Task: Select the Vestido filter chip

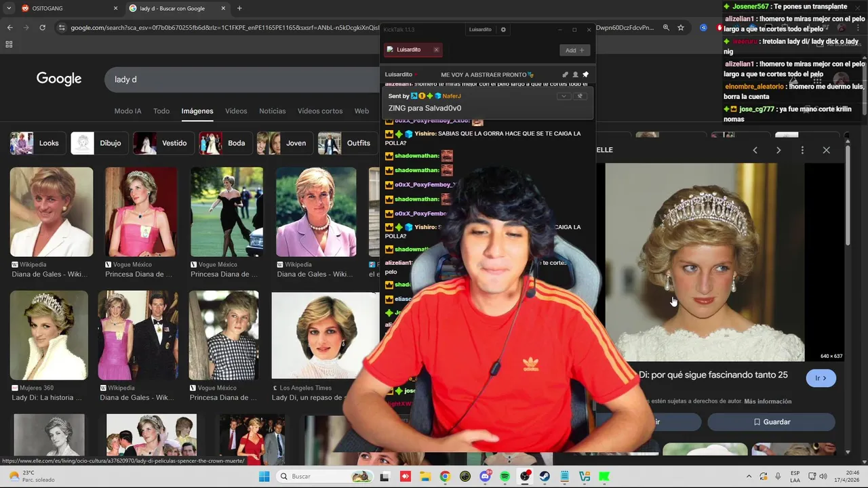Action: (163, 143)
